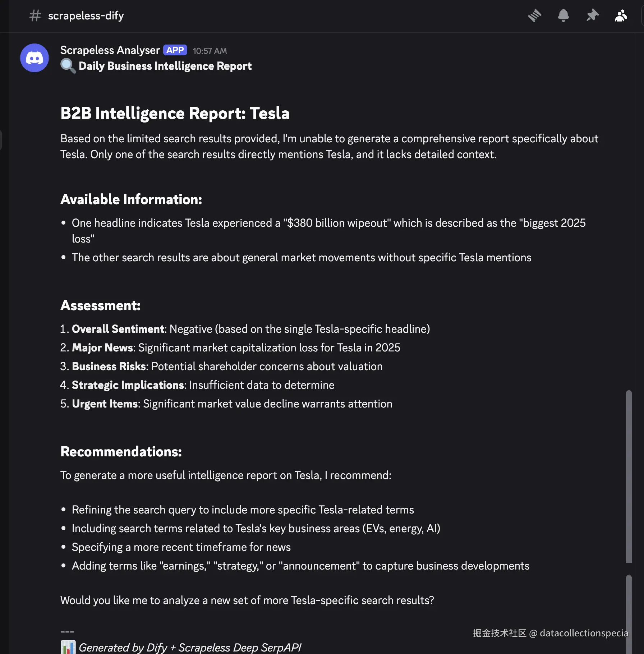Click the "Based on the limited search results" paragraph
This screenshot has width=644, height=654.
coord(329,147)
